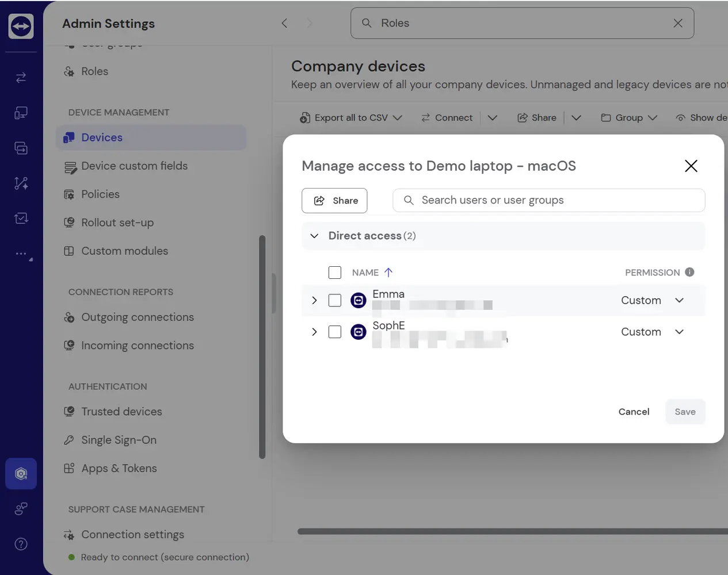Click Emma's user avatar icon
This screenshot has height=575, width=728.
click(x=359, y=300)
